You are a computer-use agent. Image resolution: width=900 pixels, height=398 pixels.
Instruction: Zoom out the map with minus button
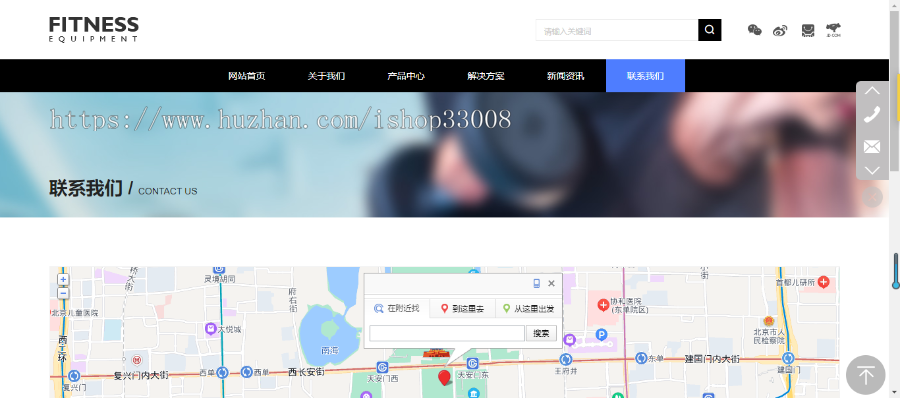(x=63, y=293)
